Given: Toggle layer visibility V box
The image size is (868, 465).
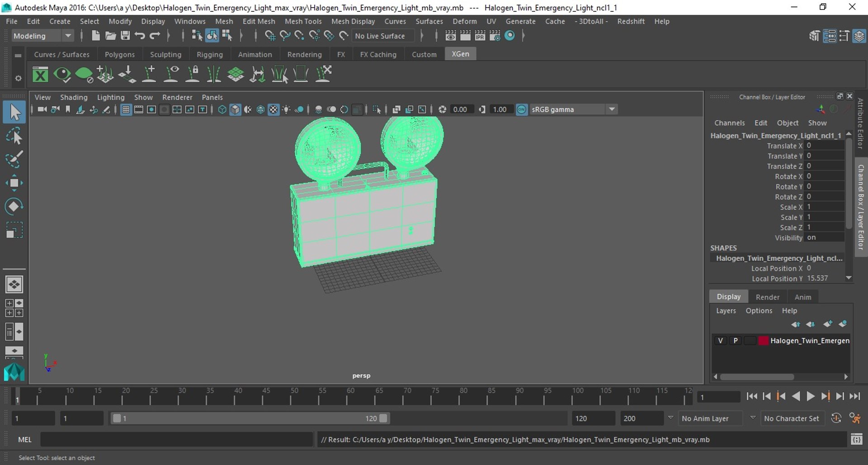Looking at the screenshot, I should (720, 341).
